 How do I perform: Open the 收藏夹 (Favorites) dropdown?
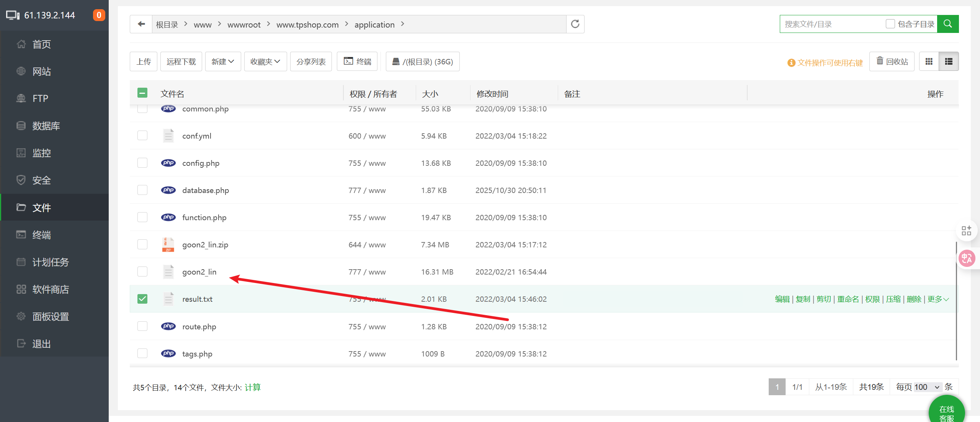click(265, 62)
